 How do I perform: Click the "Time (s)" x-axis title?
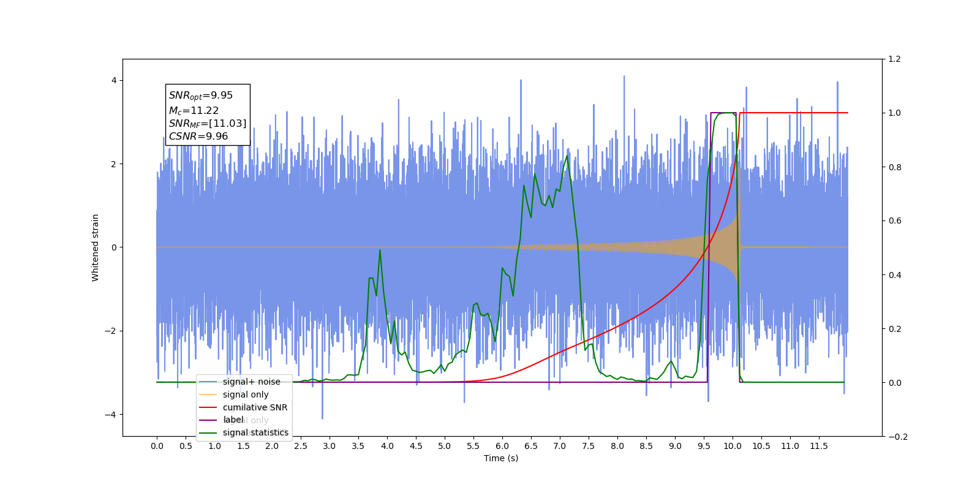point(501,458)
